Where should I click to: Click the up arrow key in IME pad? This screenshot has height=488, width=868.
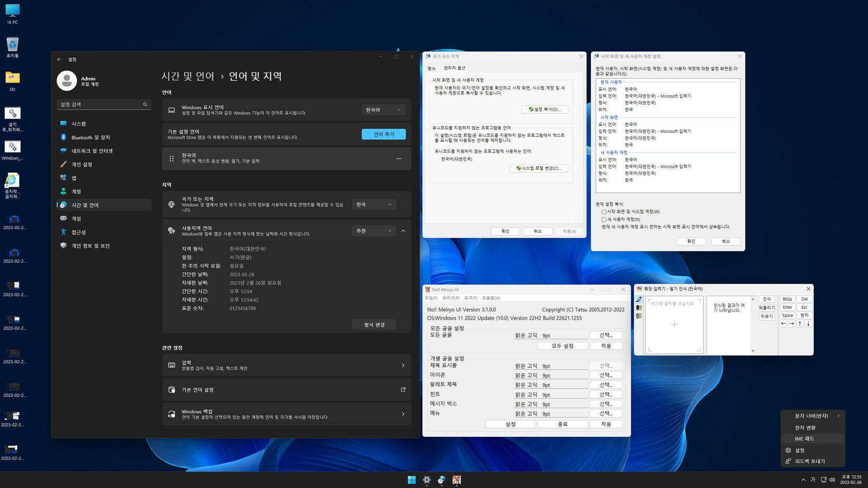click(x=800, y=324)
